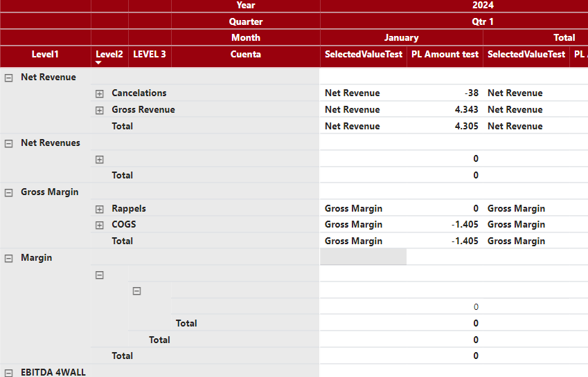Click the 0 amount in Rappels row

(476, 208)
